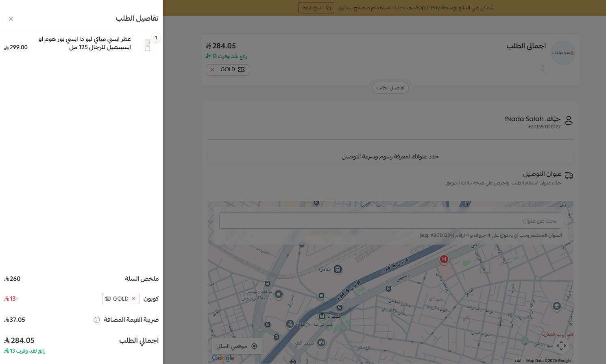606x364 pixels.
Task: Click the header order total 284.05
Action: coord(221,46)
